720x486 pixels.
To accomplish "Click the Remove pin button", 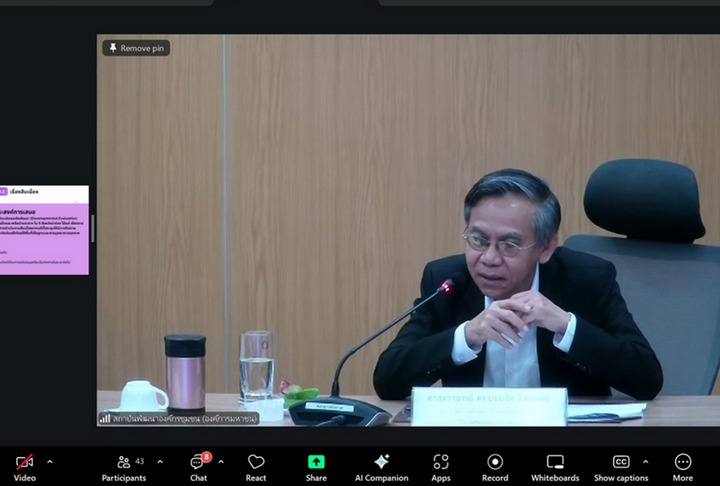I will 136,48.
